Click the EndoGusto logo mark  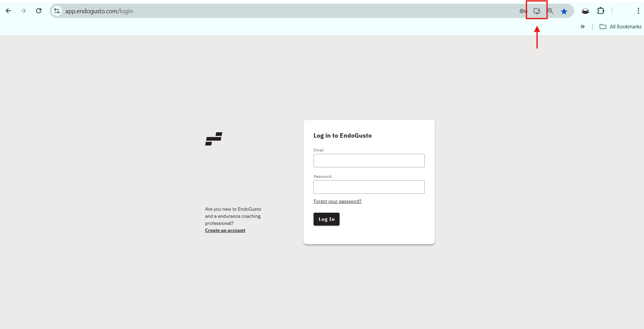coord(214,139)
